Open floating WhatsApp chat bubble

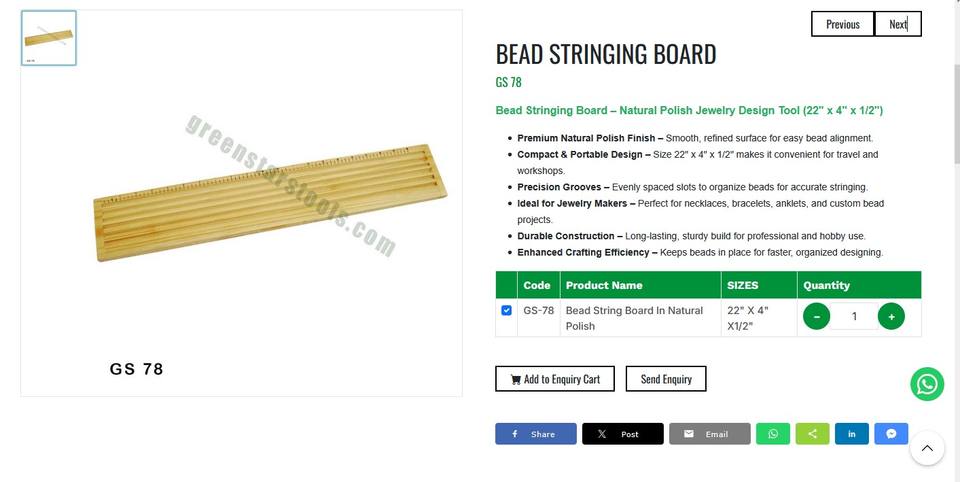[927, 384]
